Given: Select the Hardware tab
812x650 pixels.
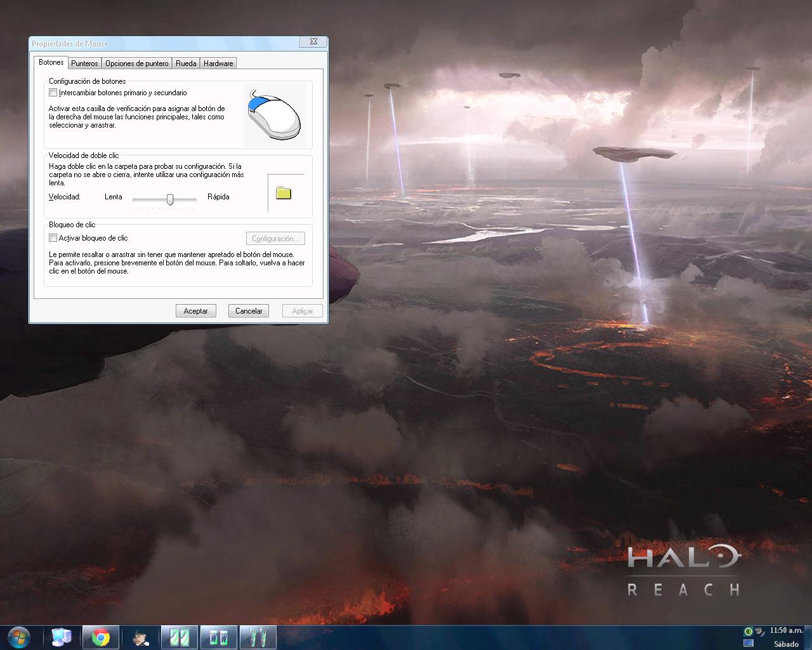Looking at the screenshot, I should pos(218,63).
